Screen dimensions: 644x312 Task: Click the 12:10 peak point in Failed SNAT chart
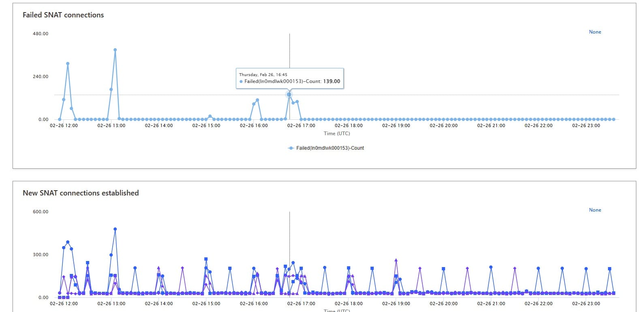[x=68, y=64]
